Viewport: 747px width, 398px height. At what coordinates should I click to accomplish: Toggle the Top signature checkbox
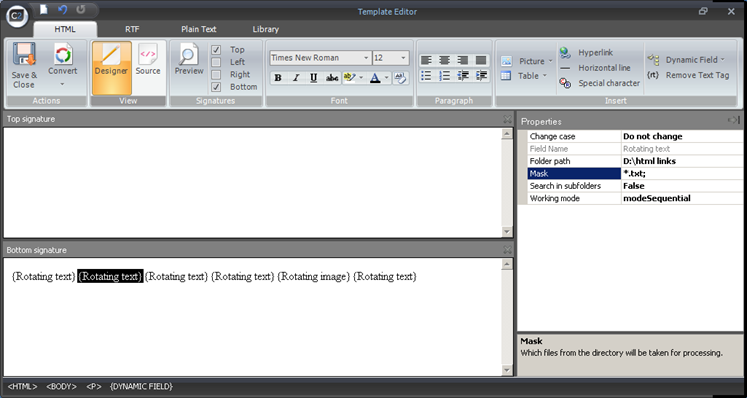216,50
